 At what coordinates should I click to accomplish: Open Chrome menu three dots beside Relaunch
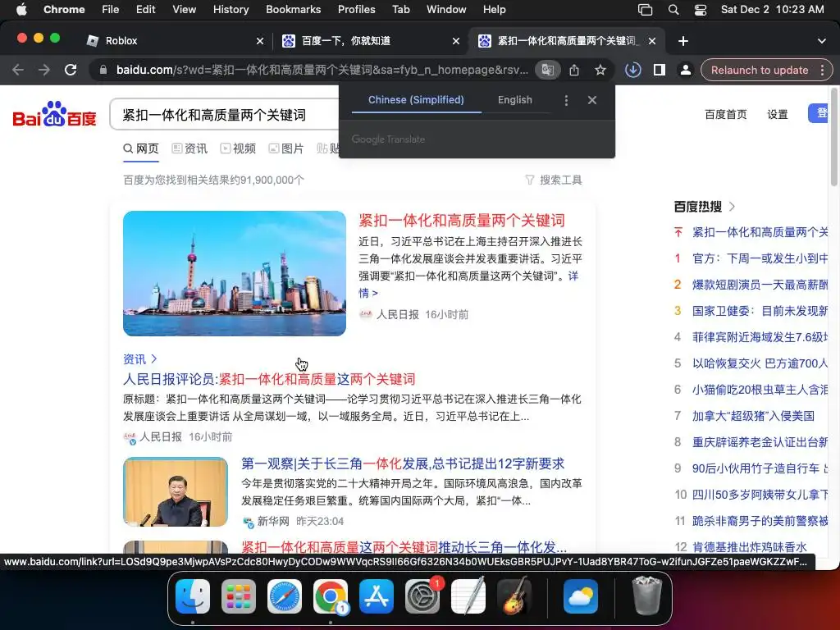point(822,70)
